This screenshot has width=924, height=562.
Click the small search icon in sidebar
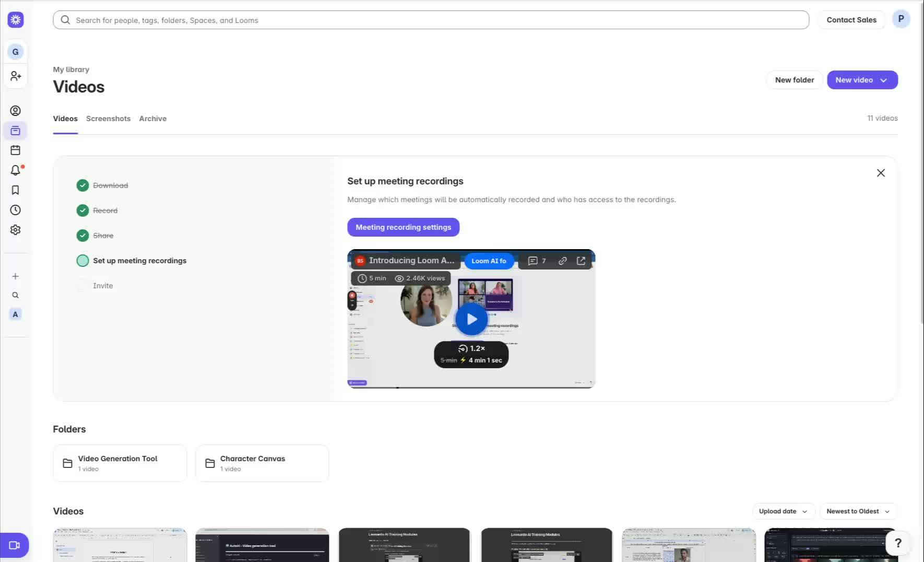(16, 295)
